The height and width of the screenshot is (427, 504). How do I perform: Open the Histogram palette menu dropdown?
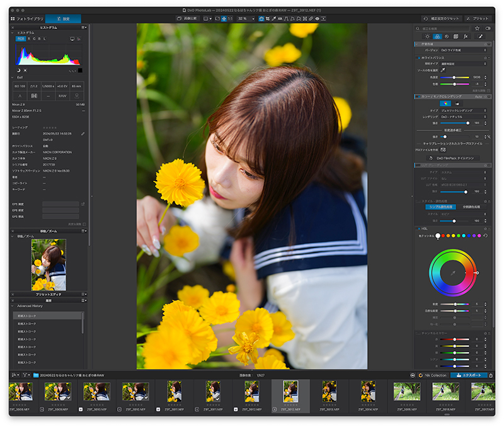point(84,28)
